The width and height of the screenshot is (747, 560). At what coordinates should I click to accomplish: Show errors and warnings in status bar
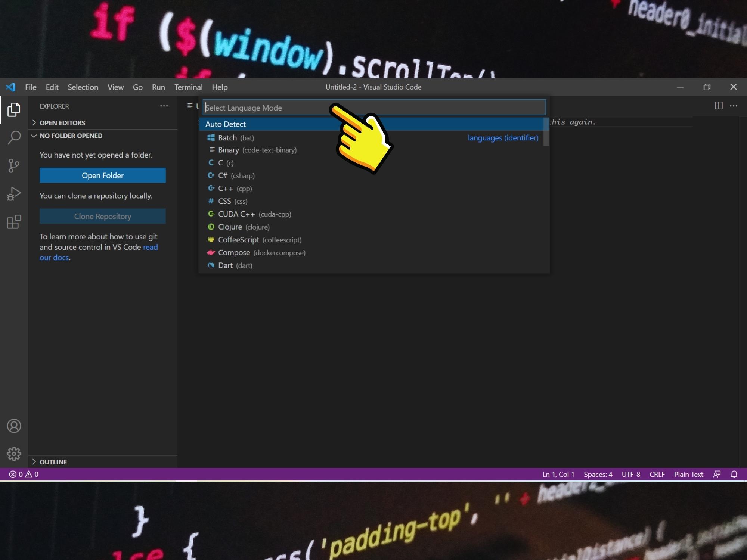(x=24, y=474)
